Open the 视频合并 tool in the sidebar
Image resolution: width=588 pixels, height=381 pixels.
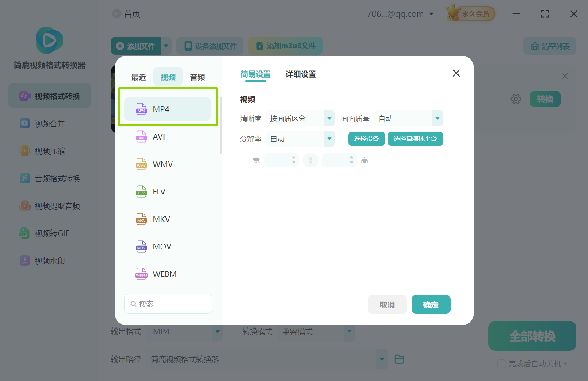click(50, 123)
